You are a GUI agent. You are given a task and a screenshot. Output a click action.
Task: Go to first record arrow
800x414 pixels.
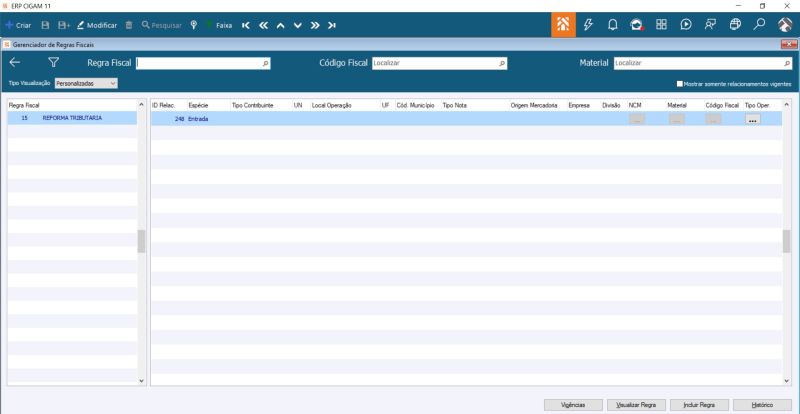246,25
